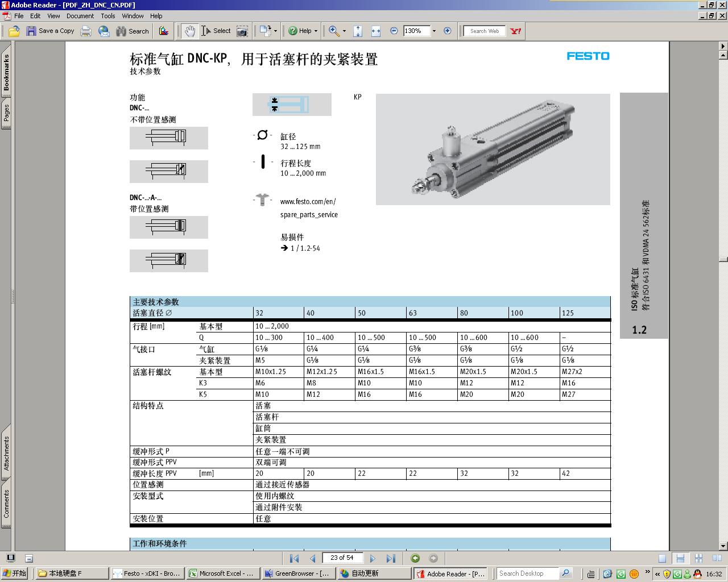Open Search with binoculars button

pos(133,31)
